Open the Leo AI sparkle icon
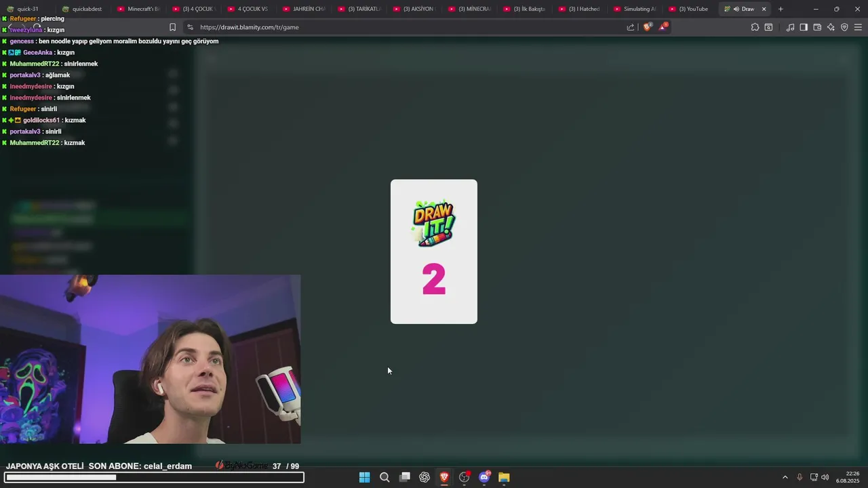This screenshot has height=488, width=868. (831, 27)
